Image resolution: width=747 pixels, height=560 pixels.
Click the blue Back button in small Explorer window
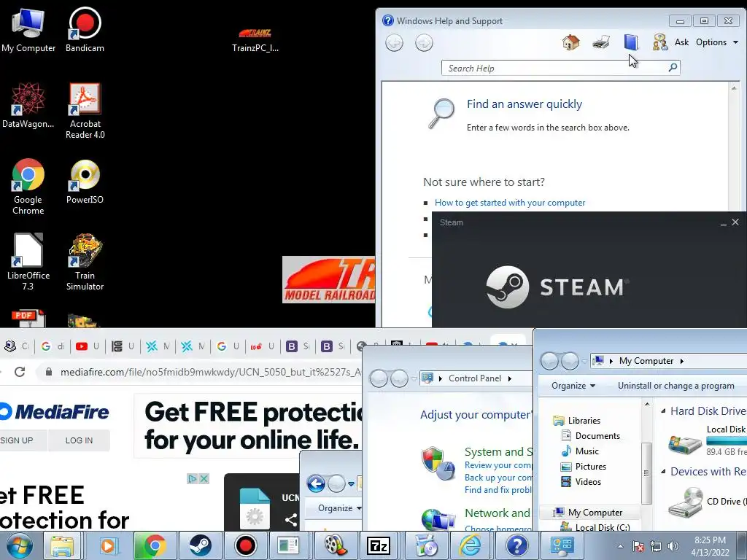(316, 484)
